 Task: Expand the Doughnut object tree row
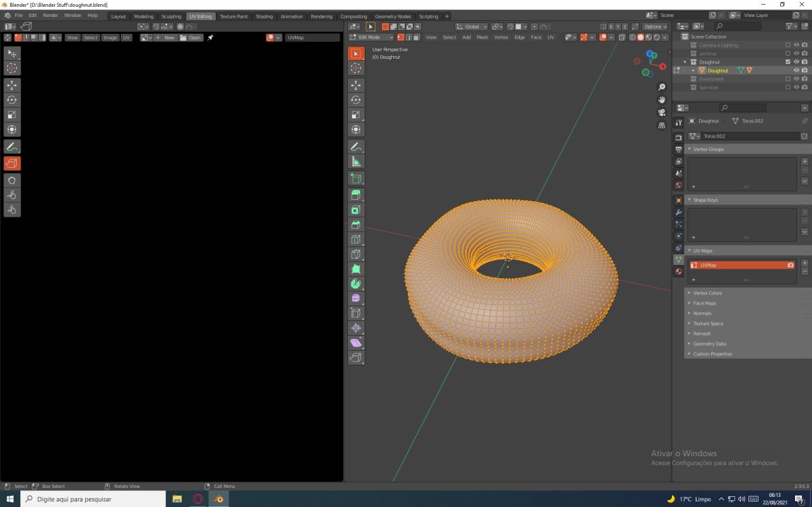tap(693, 70)
